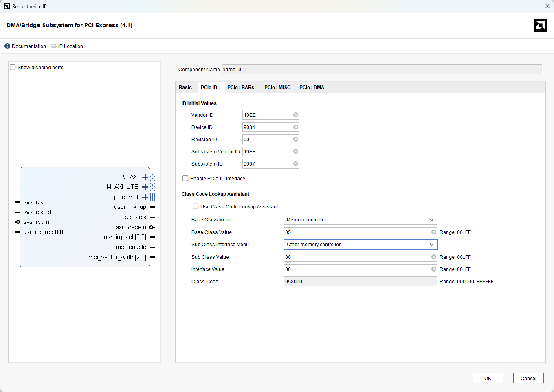Clear the Sub Class Value field
Viewport: 554px width, 392px height.
pyautogui.click(x=434, y=257)
